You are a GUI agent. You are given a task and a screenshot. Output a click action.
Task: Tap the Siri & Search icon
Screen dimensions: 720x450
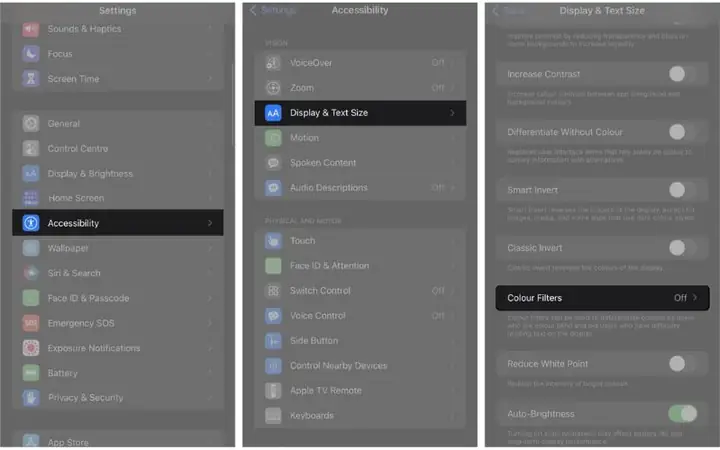pyautogui.click(x=31, y=273)
